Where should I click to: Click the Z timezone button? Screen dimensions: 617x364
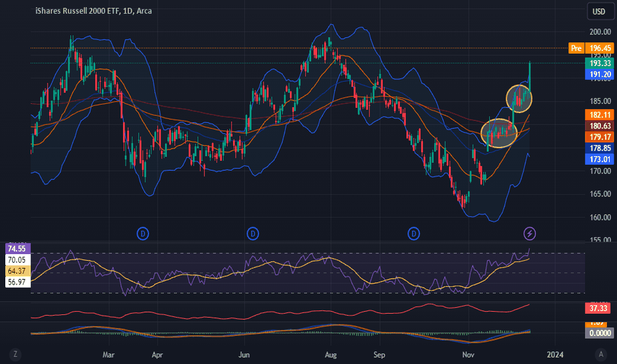(x=15, y=354)
